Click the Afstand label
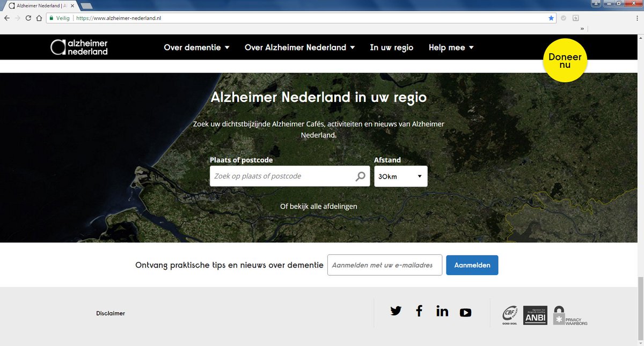Image resolution: width=644 pixels, height=346 pixels. (x=387, y=160)
